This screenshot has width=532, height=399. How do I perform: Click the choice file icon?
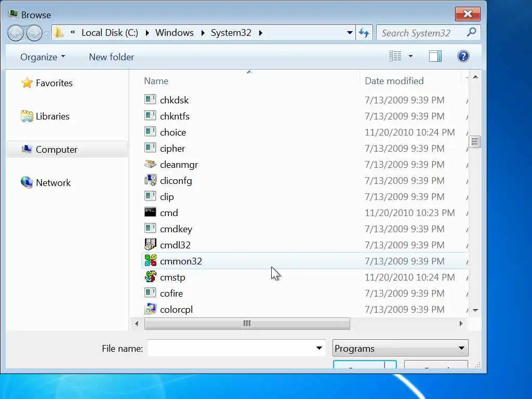(150, 131)
